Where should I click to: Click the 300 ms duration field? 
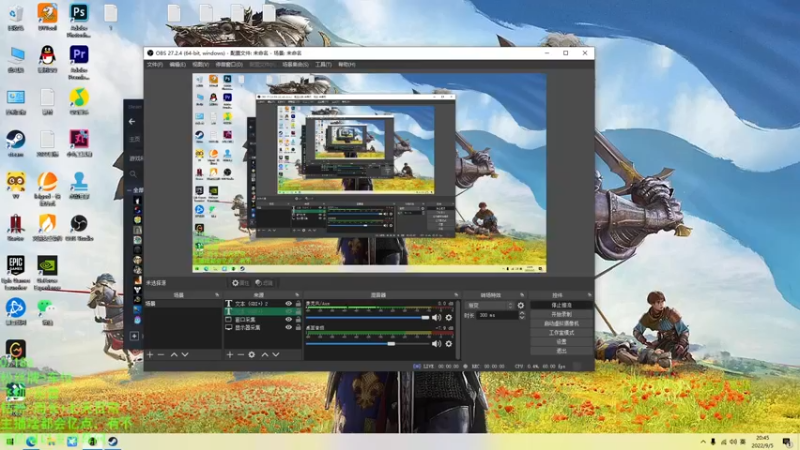point(496,316)
